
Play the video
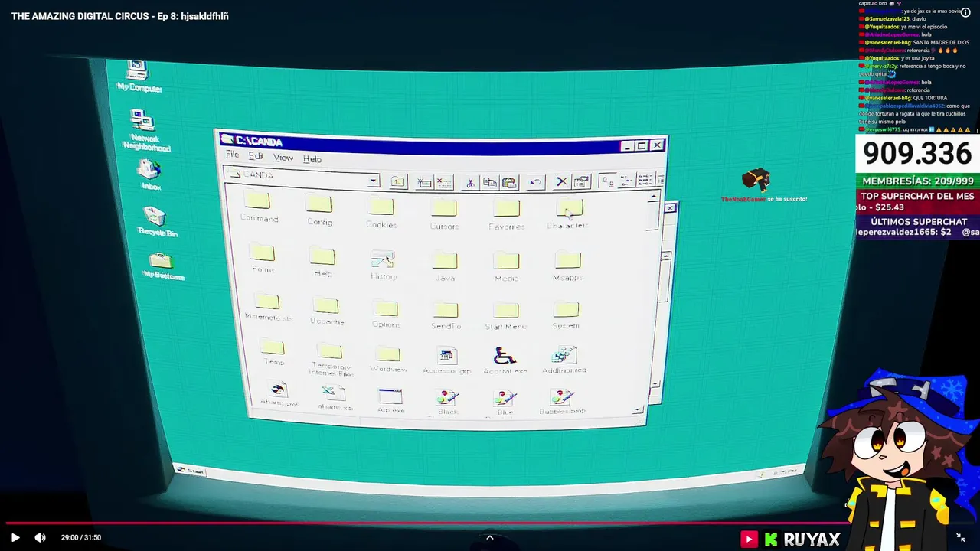point(15,537)
